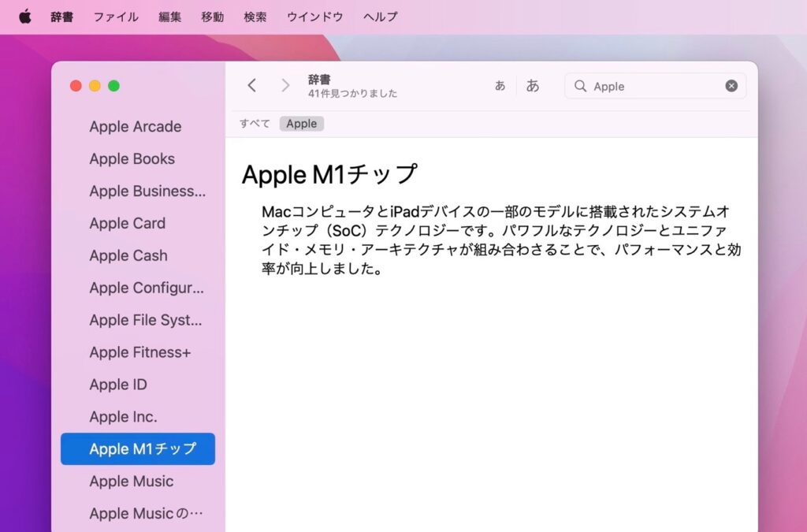The image size is (807, 532).
Task: Select highlighted Apple M1チップ sidebar row
Action: [138, 448]
